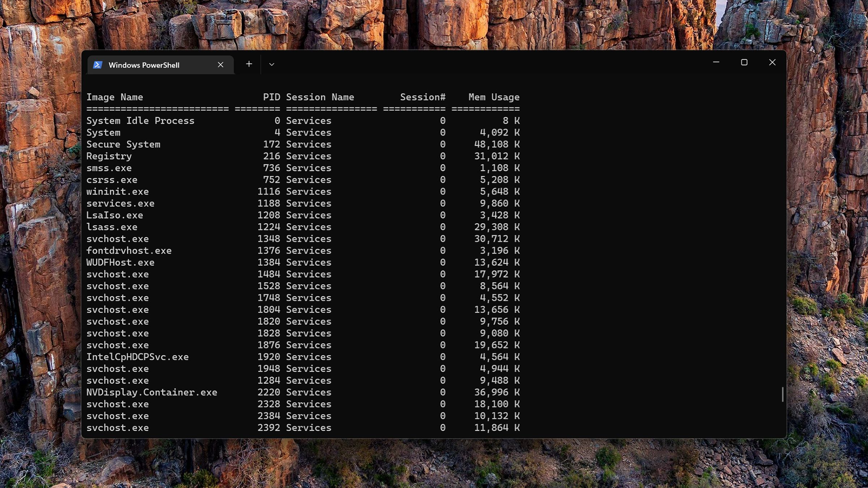Close the Windows PowerShell tab

pyautogui.click(x=221, y=65)
